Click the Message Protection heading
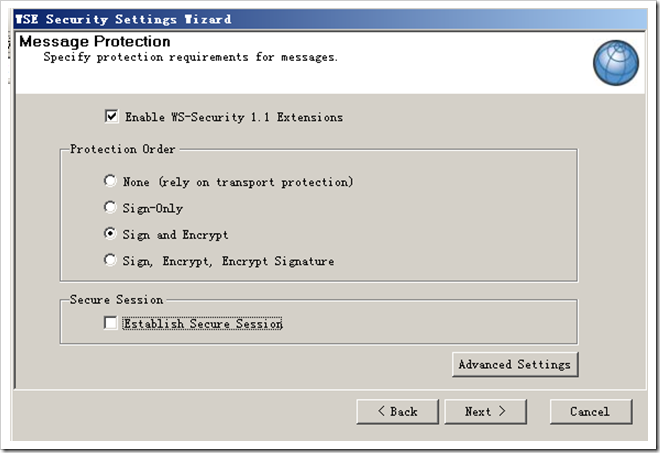This screenshot has width=660, height=453. pyautogui.click(x=95, y=42)
